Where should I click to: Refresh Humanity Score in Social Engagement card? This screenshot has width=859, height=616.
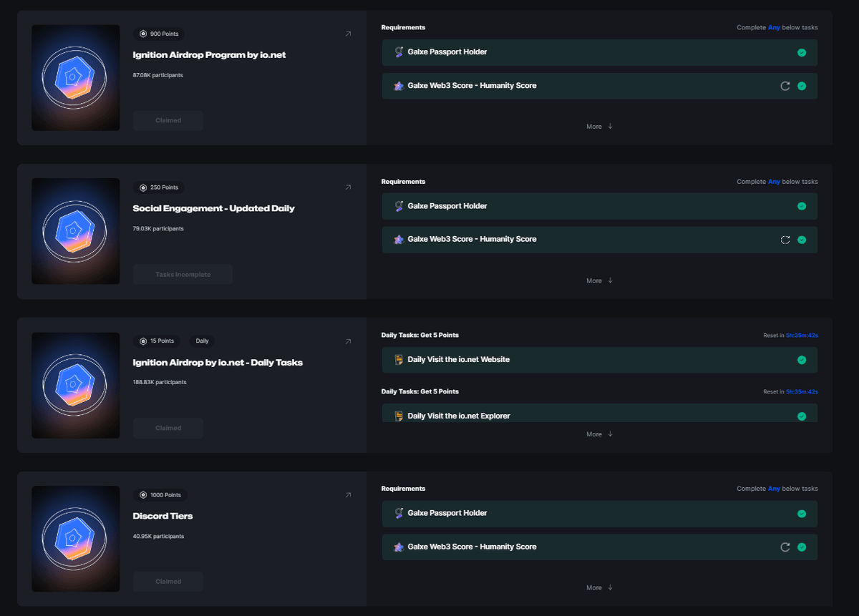click(785, 240)
